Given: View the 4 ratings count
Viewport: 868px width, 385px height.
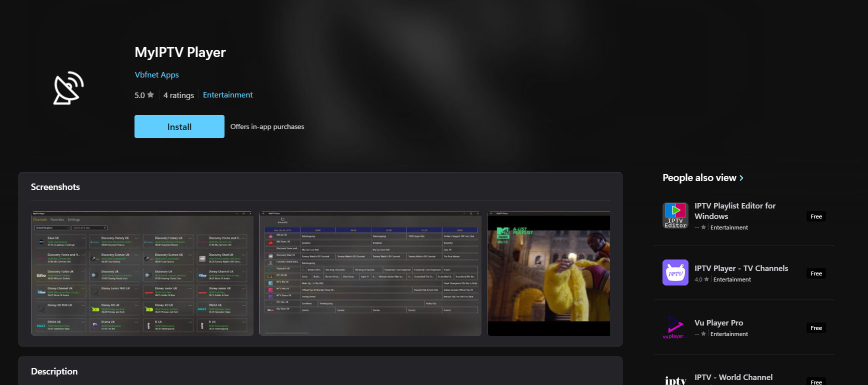Looking at the screenshot, I should 178,95.
